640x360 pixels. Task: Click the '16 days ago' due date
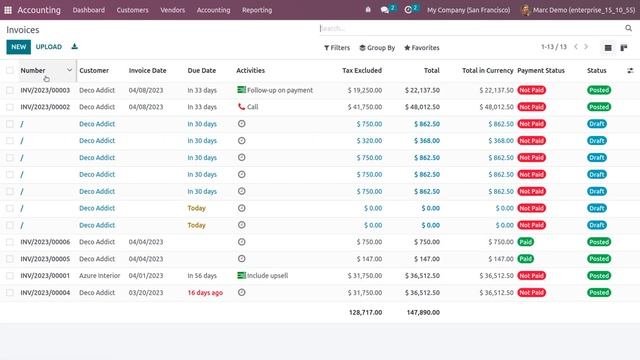tap(205, 293)
